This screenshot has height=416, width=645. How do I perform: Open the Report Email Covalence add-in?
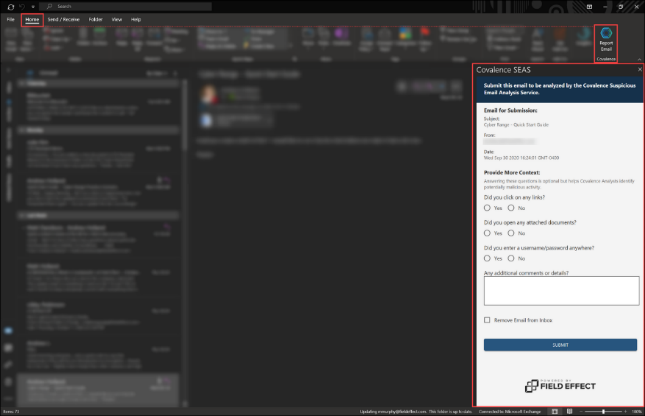606,40
